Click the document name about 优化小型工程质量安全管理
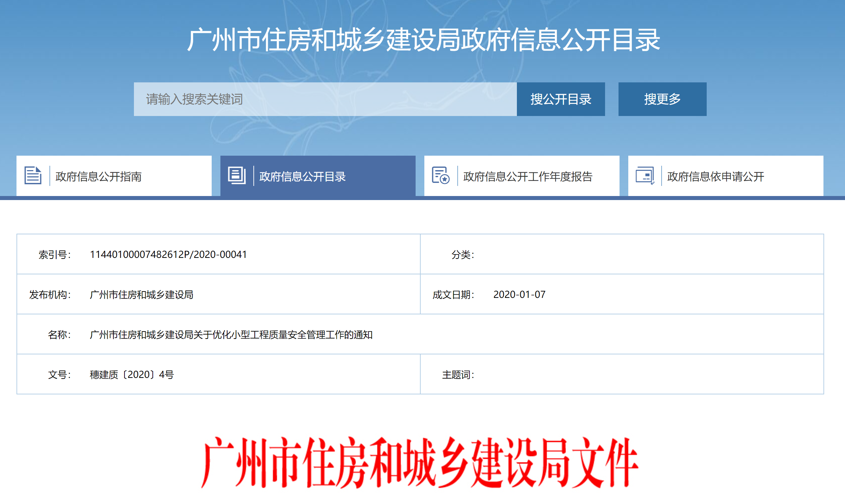This screenshot has width=845, height=504. pos(231,335)
